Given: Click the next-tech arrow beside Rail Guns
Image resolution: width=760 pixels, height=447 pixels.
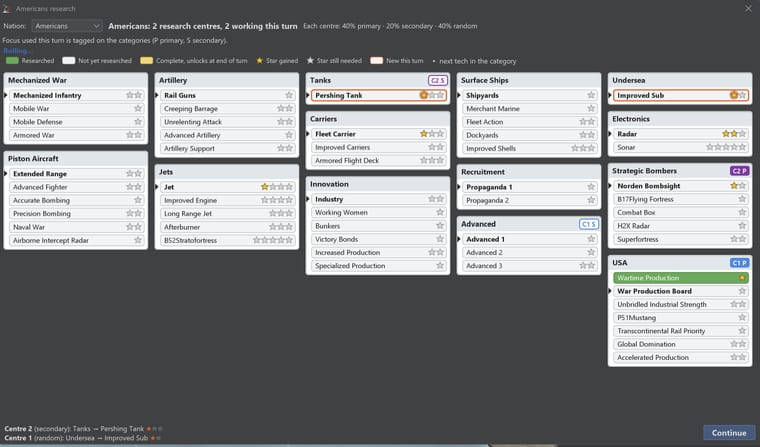Looking at the screenshot, I should point(157,96).
